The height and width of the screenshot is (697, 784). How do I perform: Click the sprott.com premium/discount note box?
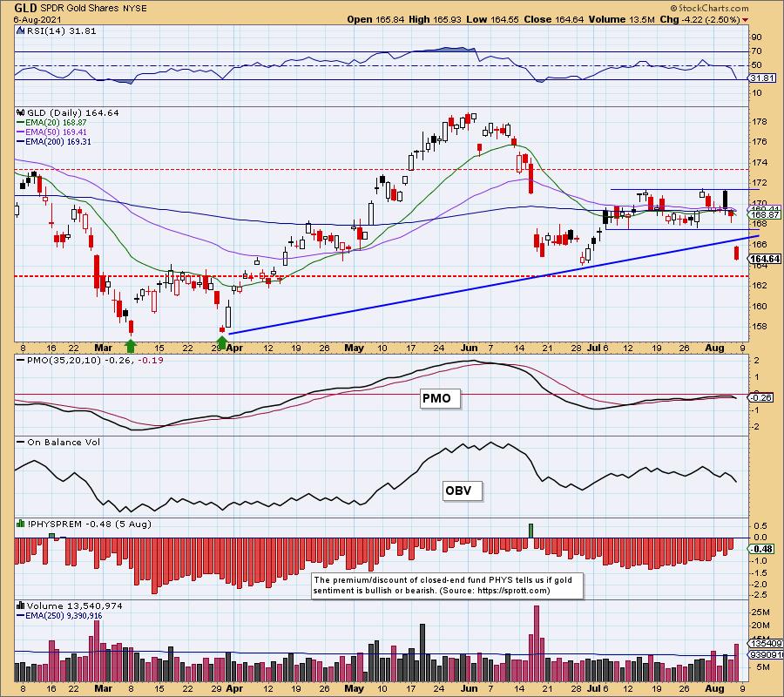pos(447,585)
